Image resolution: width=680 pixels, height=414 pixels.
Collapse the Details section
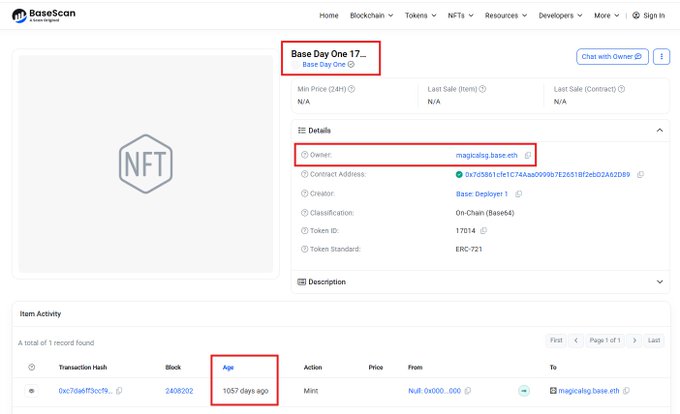660,130
